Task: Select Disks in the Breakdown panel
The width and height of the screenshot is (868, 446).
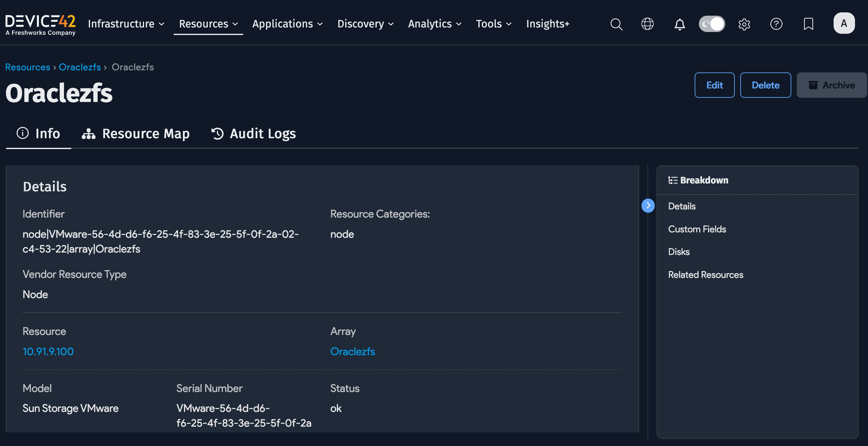Action: [x=679, y=251]
